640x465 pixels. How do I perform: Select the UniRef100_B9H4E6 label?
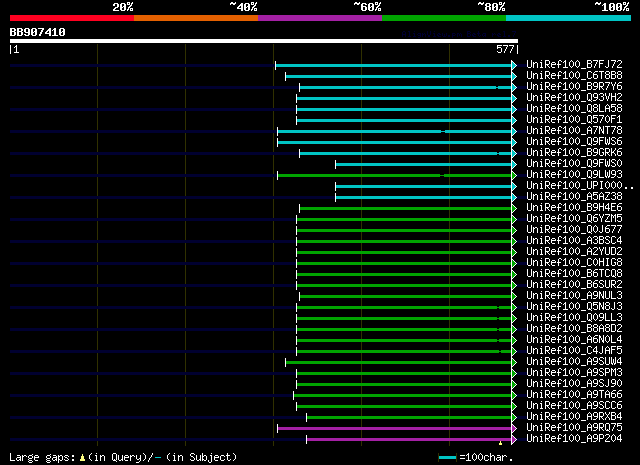click(574, 207)
